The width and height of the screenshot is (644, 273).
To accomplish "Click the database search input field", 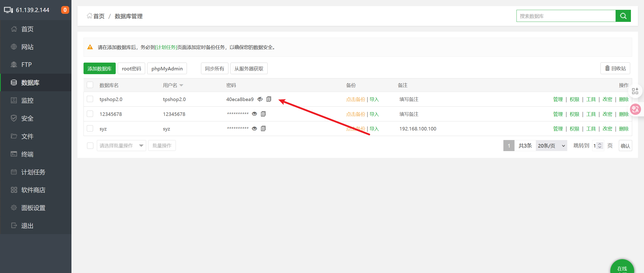I will click(x=566, y=16).
